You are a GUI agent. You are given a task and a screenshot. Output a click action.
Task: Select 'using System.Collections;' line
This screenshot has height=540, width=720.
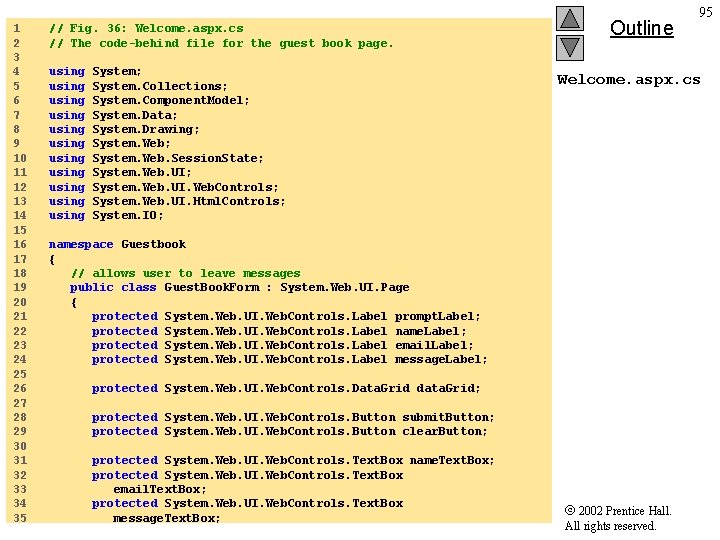click(138, 86)
